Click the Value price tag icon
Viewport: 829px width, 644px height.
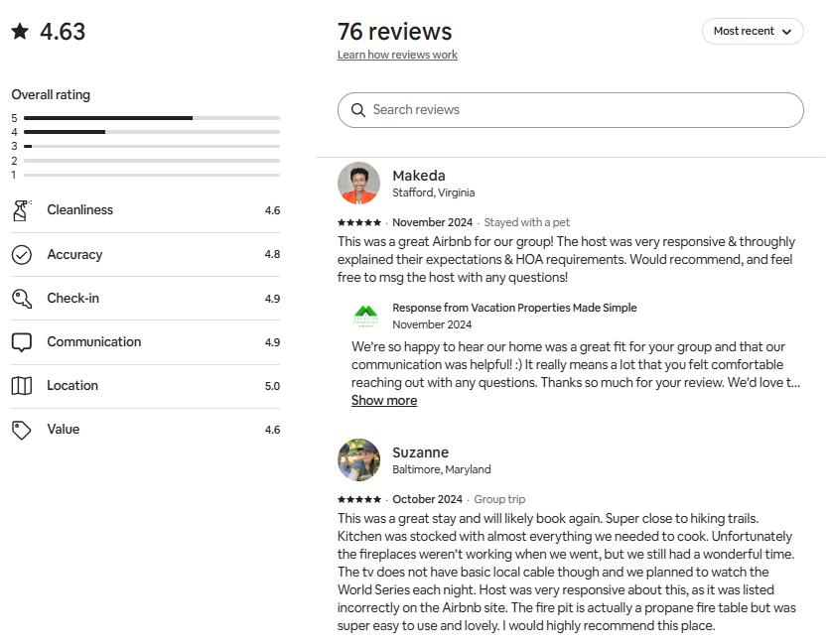(x=22, y=430)
